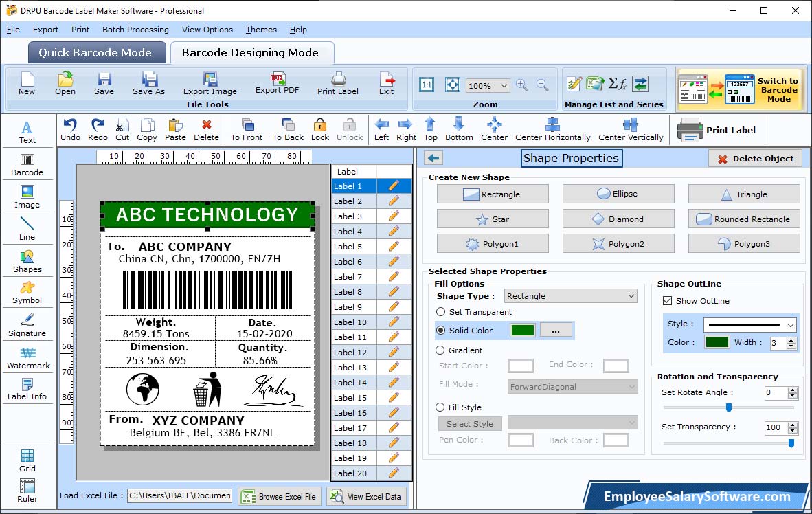
Task: Toggle Show OutLine checkbox
Action: 668,300
